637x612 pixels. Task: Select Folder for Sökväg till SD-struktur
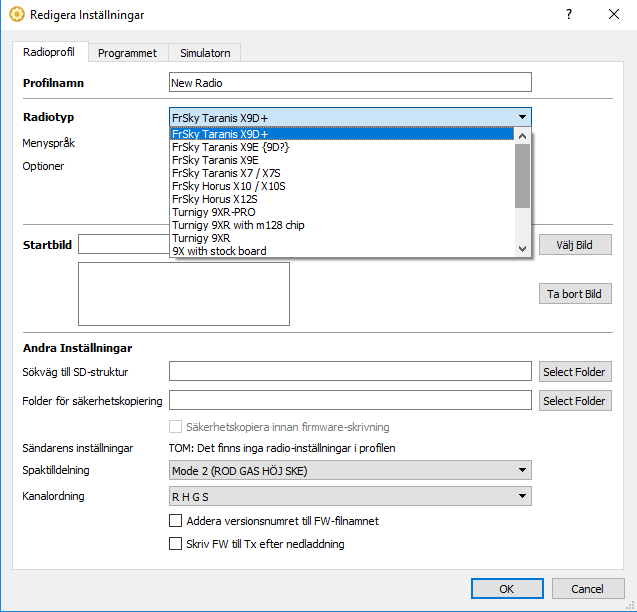tap(574, 372)
